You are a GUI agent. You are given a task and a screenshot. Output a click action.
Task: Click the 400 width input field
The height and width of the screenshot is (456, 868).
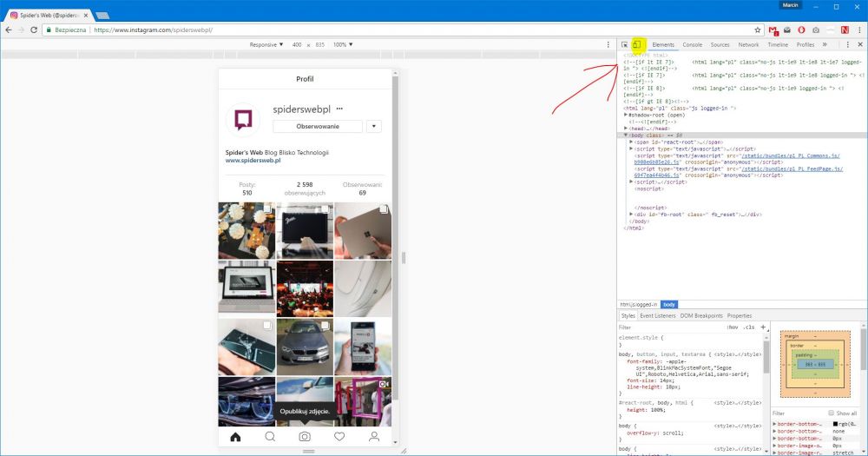pos(297,44)
